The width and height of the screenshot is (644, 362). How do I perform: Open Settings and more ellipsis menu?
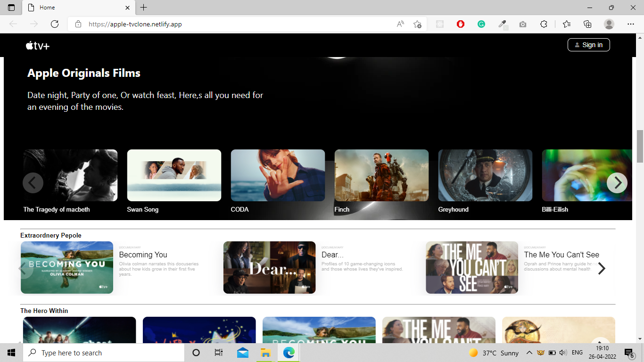[631, 24]
